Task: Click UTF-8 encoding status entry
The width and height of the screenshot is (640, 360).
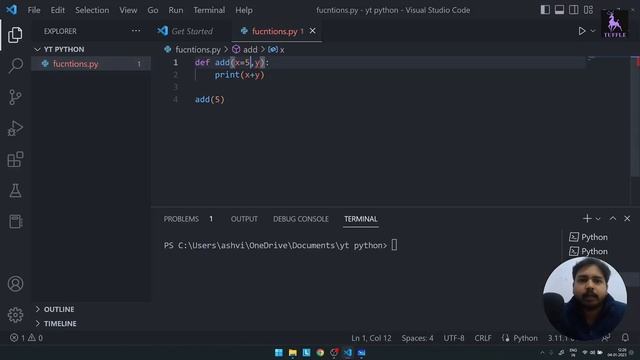Action: click(453, 338)
